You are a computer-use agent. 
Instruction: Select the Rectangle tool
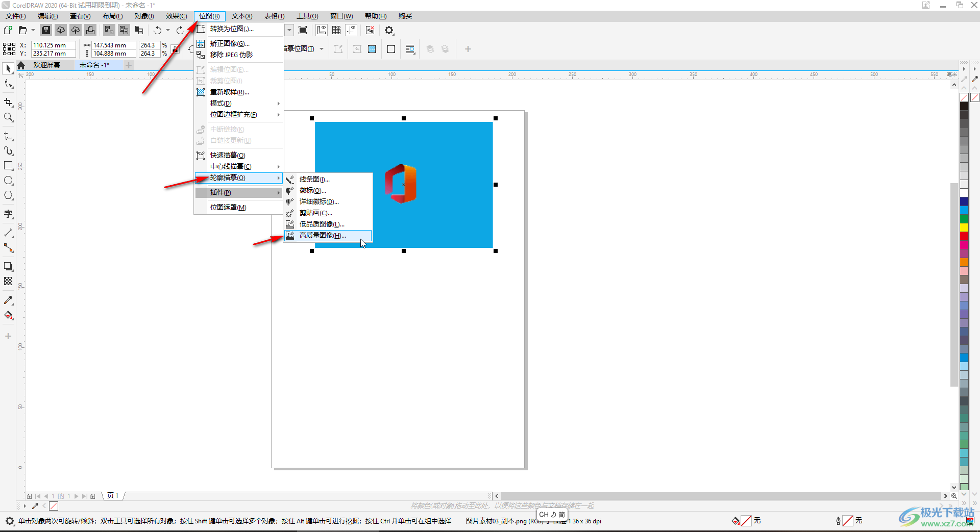8,166
